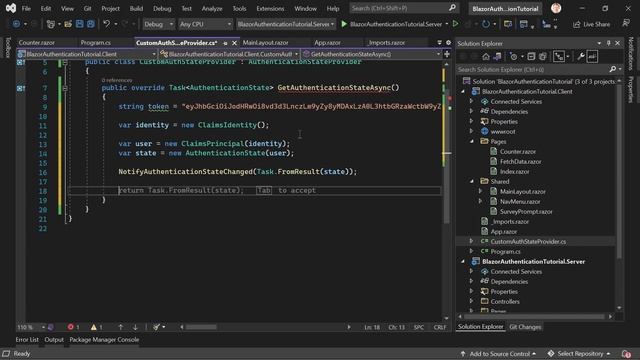Click the feedback icon next to Live Share
The height and width of the screenshot is (360, 640).
point(626,24)
